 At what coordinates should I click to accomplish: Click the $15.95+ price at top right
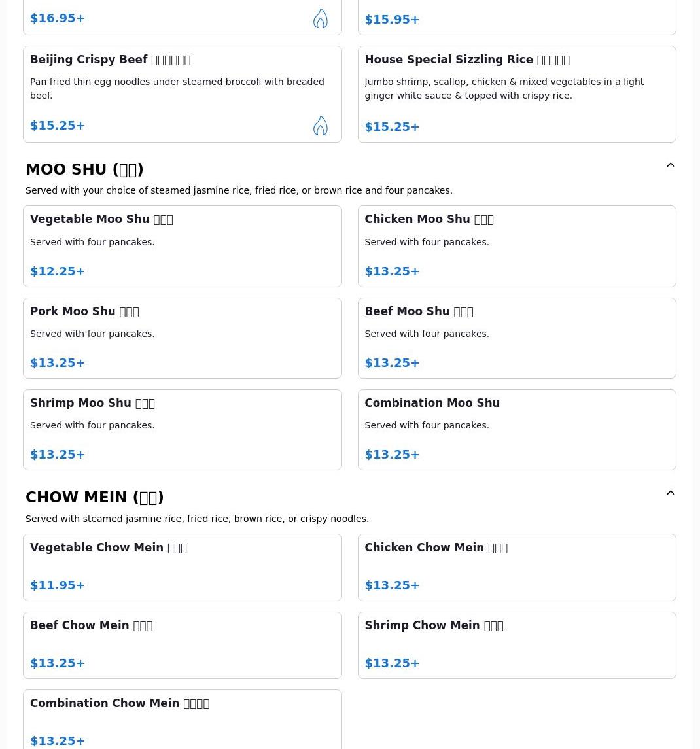point(392,20)
